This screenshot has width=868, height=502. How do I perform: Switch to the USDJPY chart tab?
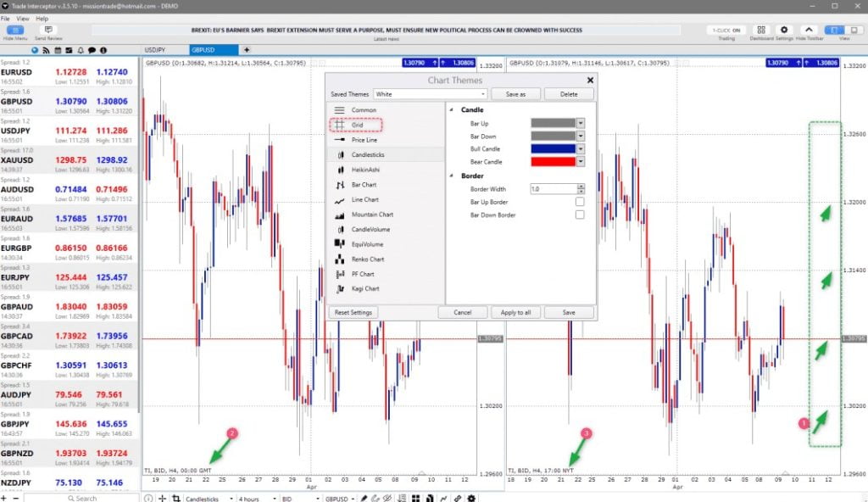click(x=155, y=50)
